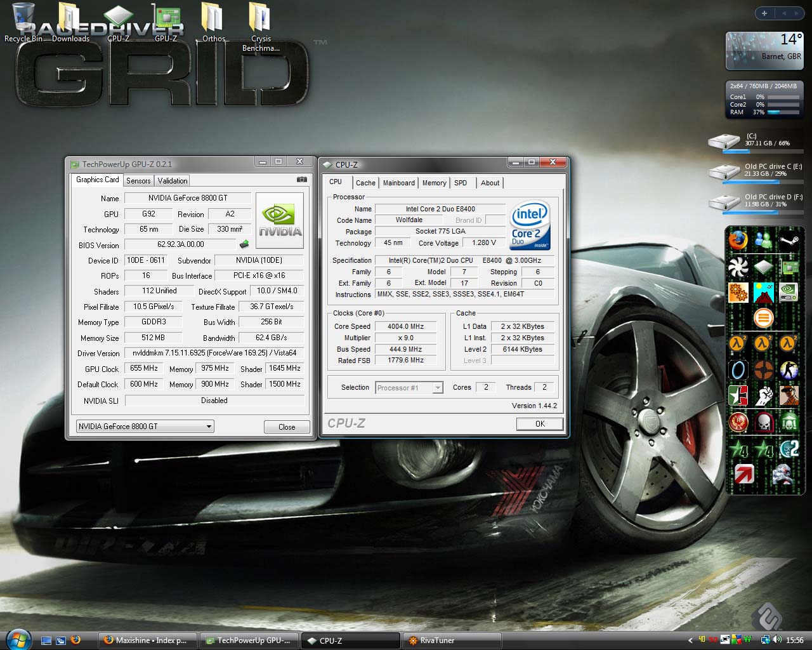Switch to the Sensors tab in GPU-Z
The image size is (812, 650).
(x=138, y=181)
